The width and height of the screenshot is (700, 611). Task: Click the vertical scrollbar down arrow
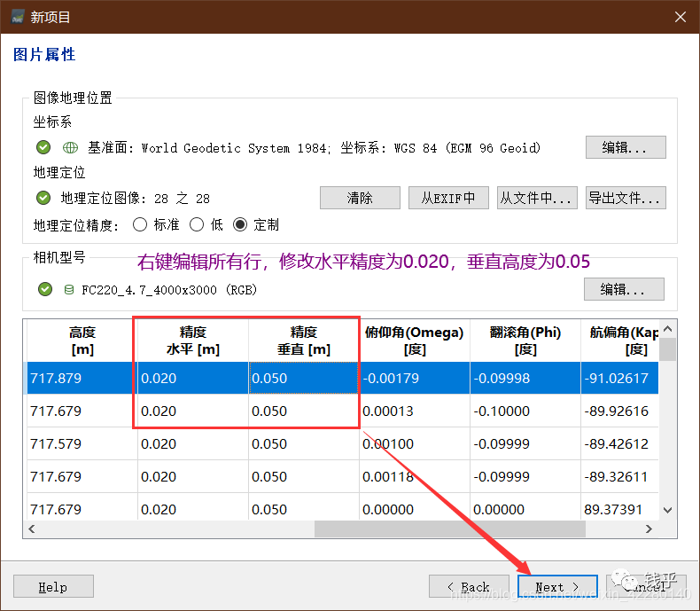pos(669,510)
